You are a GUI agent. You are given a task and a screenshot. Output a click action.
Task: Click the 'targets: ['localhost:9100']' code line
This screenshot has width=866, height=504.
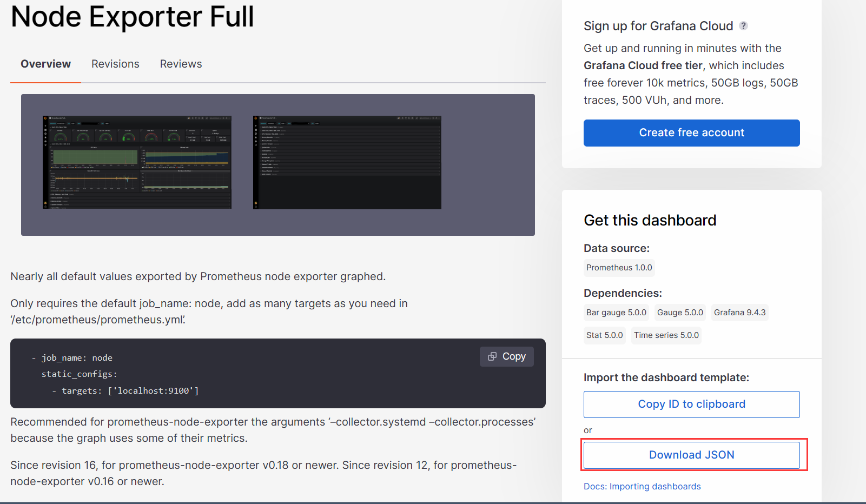[x=125, y=390]
